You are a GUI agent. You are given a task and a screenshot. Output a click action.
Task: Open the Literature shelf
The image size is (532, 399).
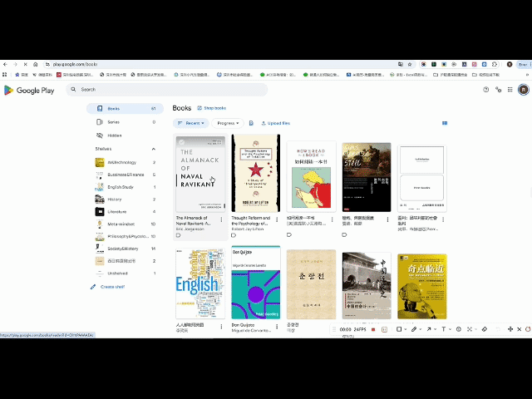pos(126,212)
